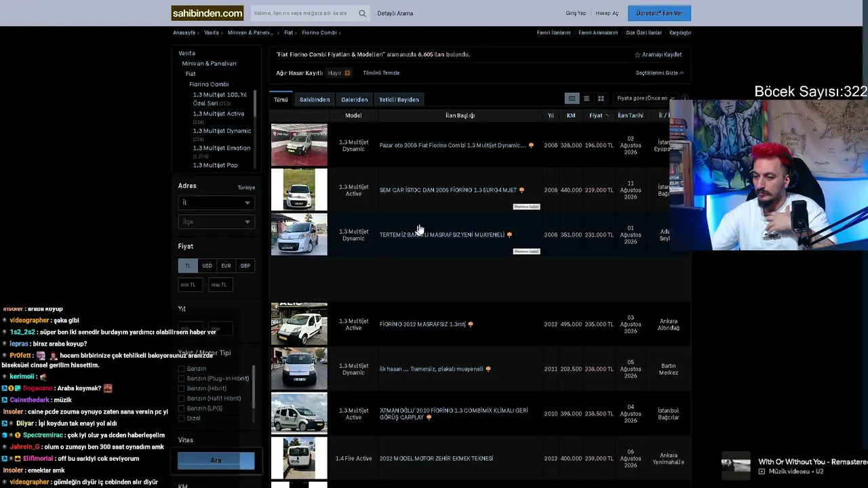This screenshot has width=868, height=488.
Task: Select the Tümü tab
Action: [x=281, y=100]
